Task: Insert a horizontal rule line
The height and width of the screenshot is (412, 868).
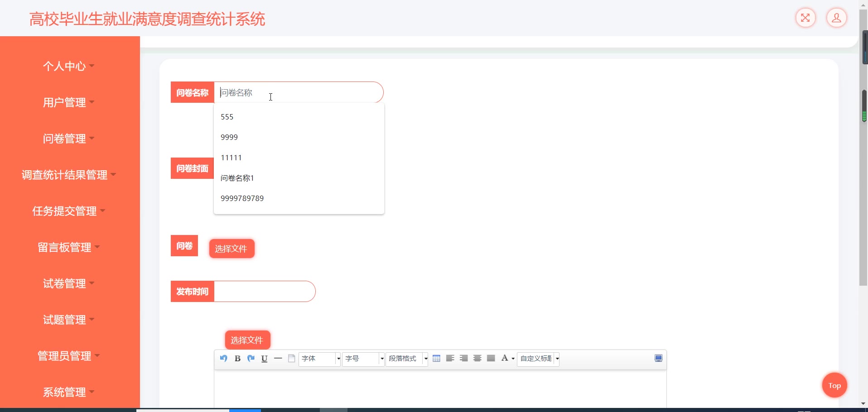Action: pos(278,359)
